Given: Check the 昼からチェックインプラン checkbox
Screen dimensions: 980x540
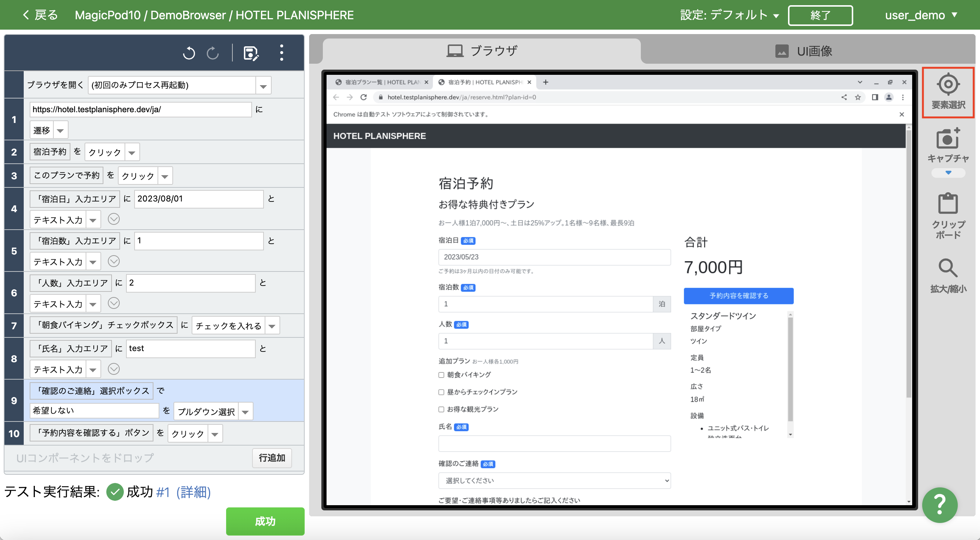Looking at the screenshot, I should (441, 392).
